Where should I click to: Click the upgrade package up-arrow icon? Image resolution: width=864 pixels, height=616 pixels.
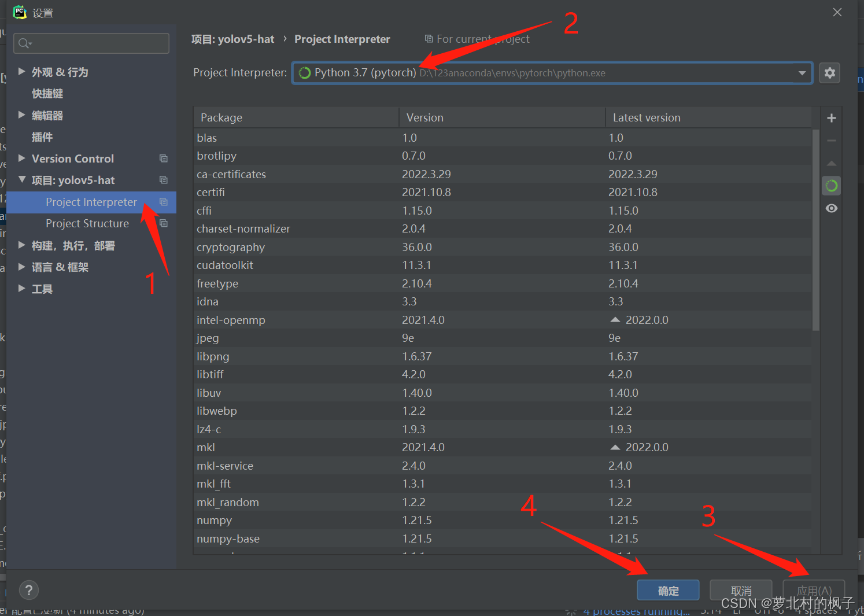832,163
